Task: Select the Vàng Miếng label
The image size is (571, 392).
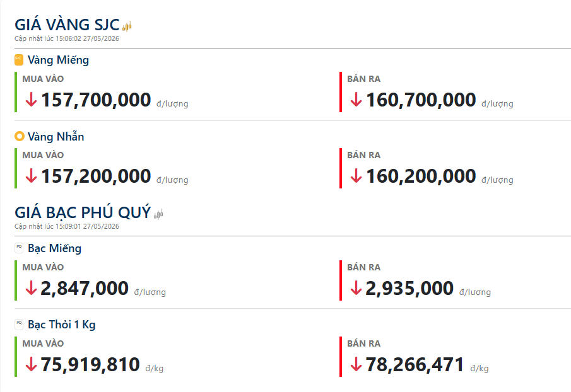Action: click(58, 60)
